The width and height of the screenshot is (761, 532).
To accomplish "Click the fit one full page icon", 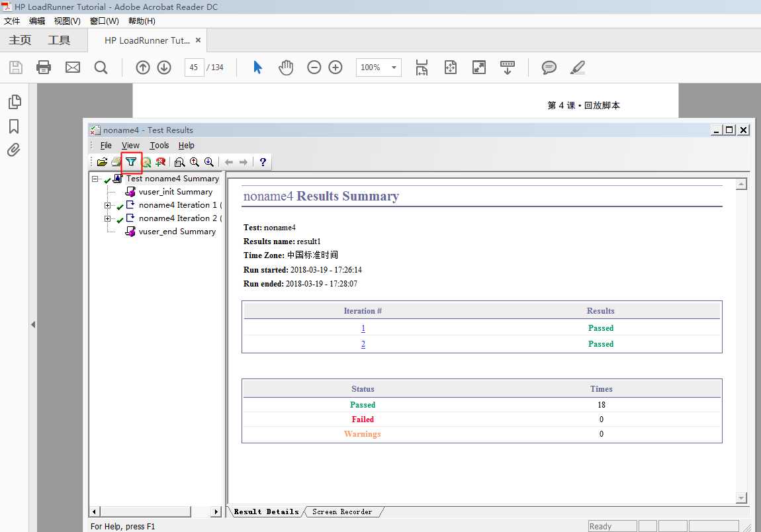I will coord(451,67).
